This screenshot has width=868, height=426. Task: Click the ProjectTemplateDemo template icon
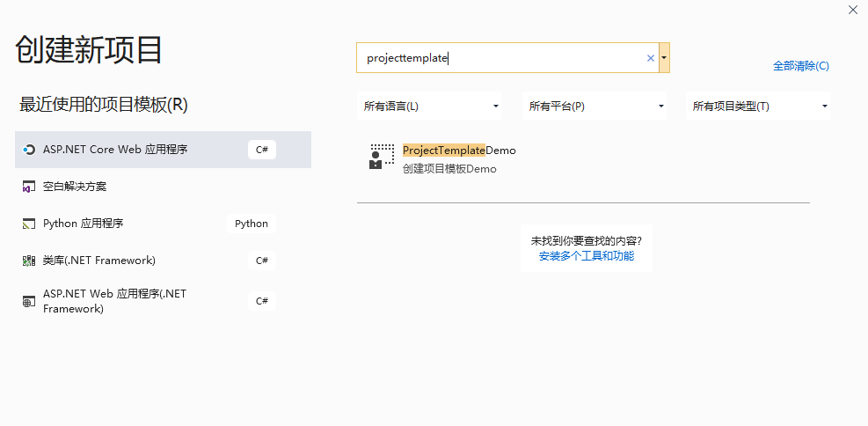point(383,156)
